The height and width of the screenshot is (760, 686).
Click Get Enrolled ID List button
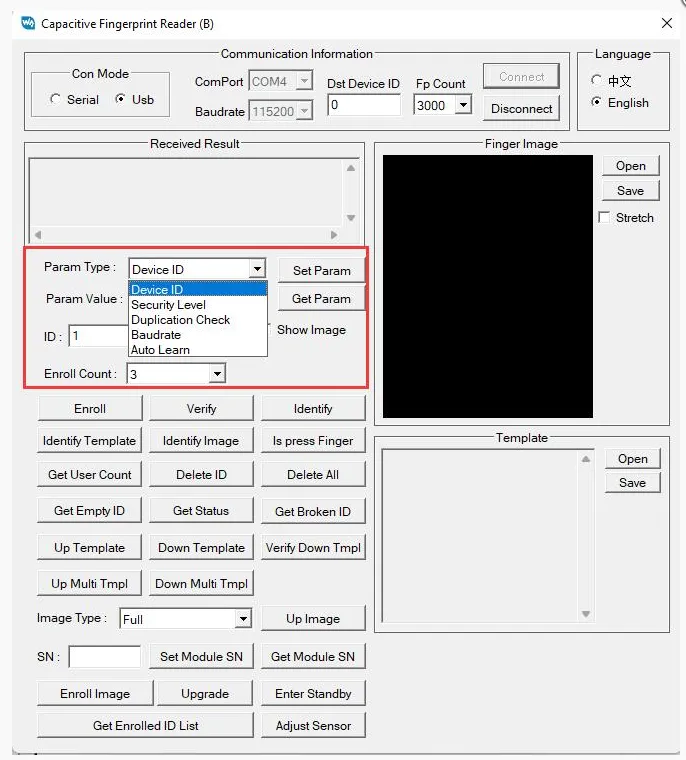click(145, 726)
